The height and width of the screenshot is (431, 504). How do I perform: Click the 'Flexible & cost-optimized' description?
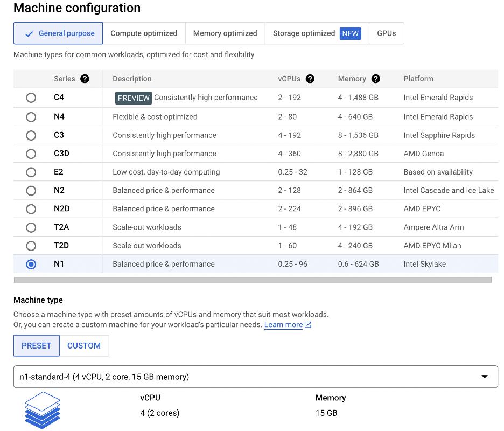coord(155,117)
